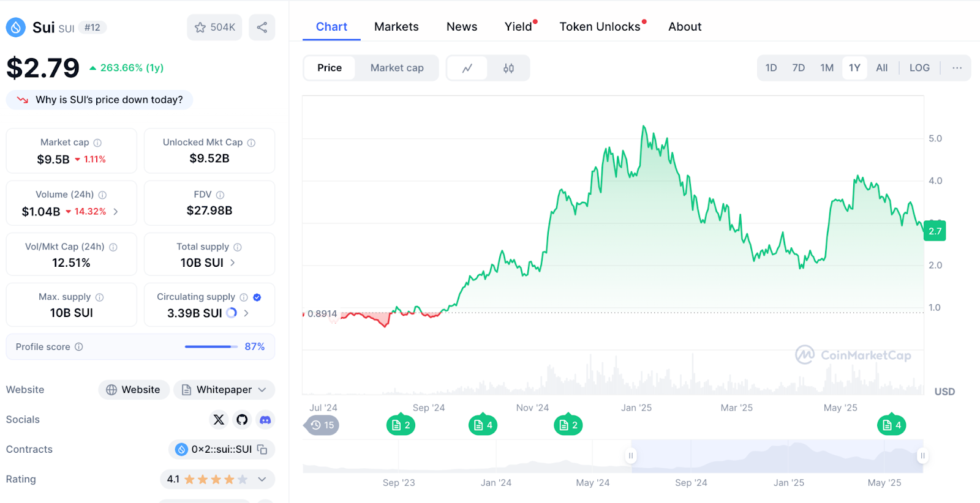The height and width of the screenshot is (503, 980).
Task: Click the $27.98B FDV value
Action: coord(209,211)
